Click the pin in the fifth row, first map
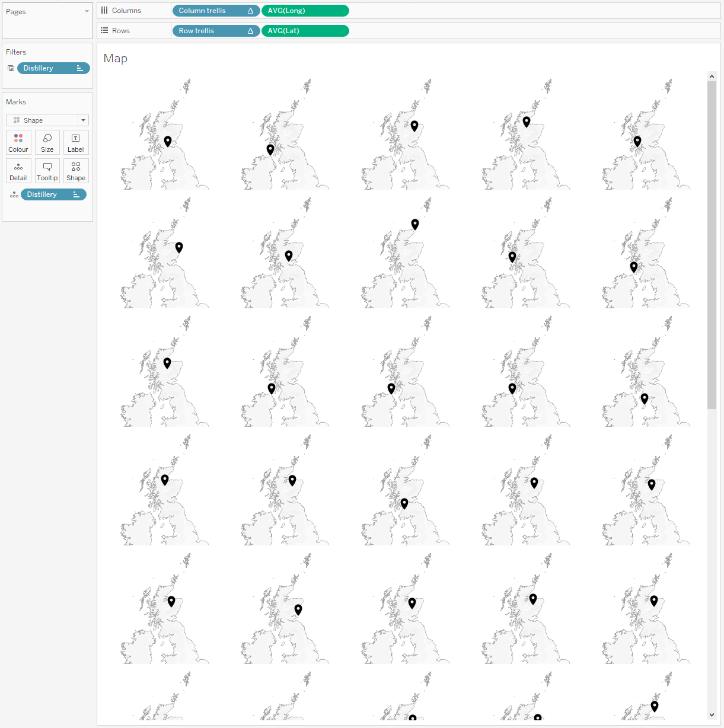This screenshot has height=728, width=724. click(x=171, y=601)
